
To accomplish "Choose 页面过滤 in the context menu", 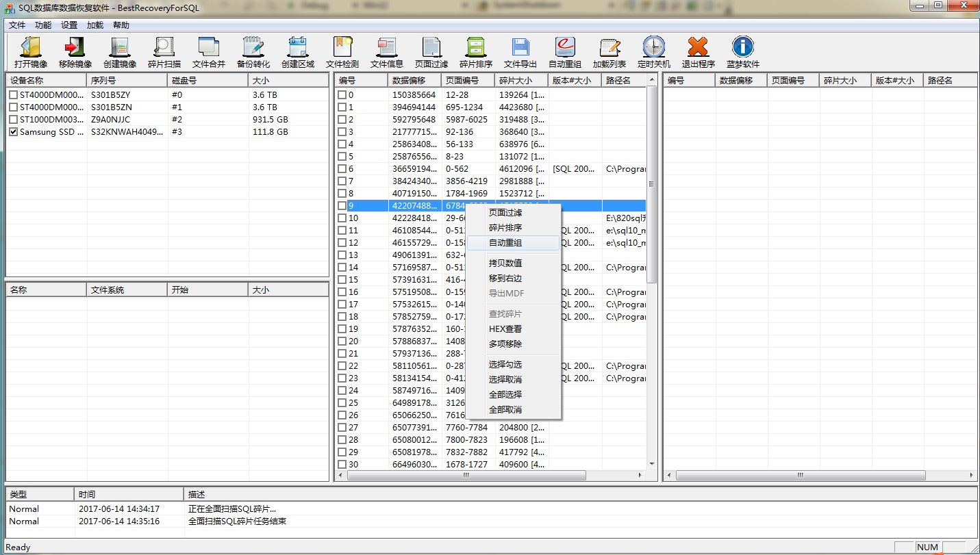I will pyautogui.click(x=514, y=213).
